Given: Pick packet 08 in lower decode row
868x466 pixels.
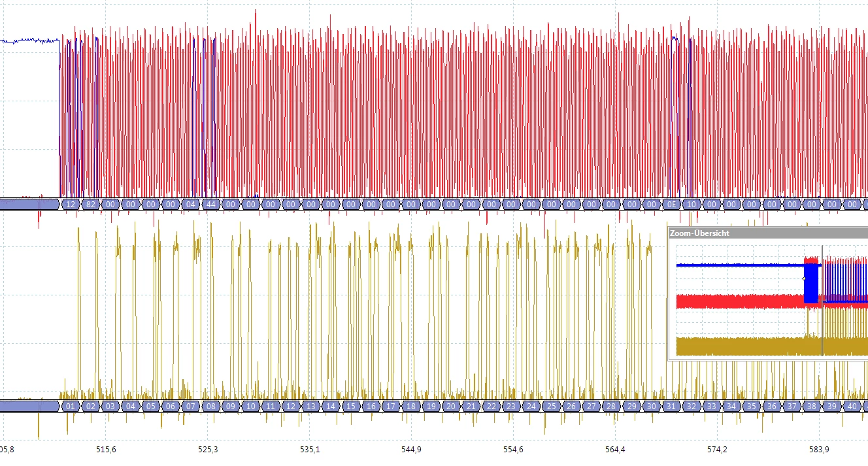Looking at the screenshot, I should click(210, 406).
